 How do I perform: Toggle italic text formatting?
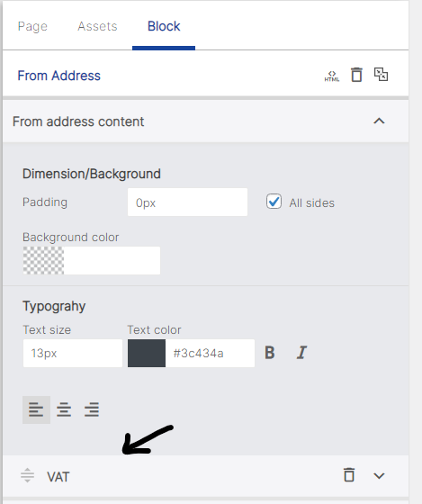pyautogui.click(x=301, y=353)
